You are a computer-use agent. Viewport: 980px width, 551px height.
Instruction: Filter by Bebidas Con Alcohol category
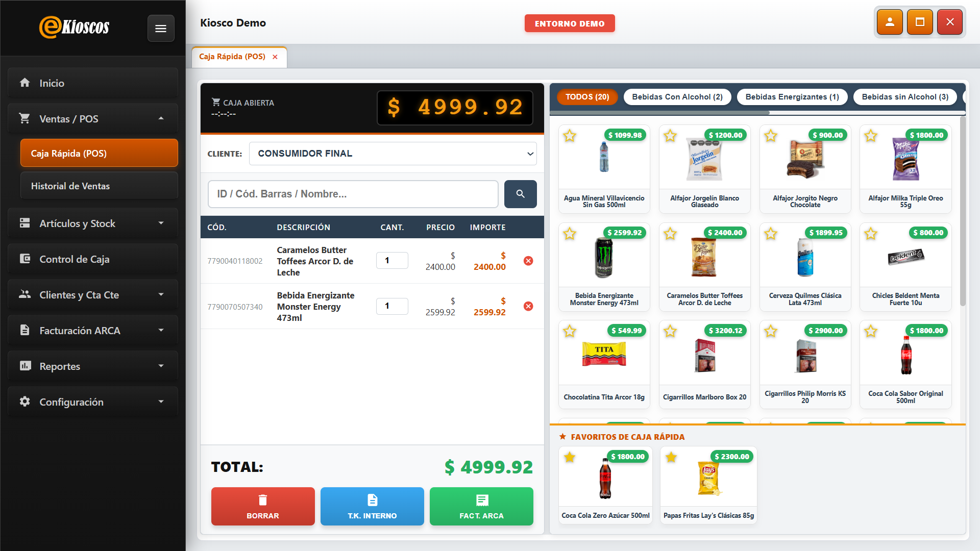pos(677,97)
